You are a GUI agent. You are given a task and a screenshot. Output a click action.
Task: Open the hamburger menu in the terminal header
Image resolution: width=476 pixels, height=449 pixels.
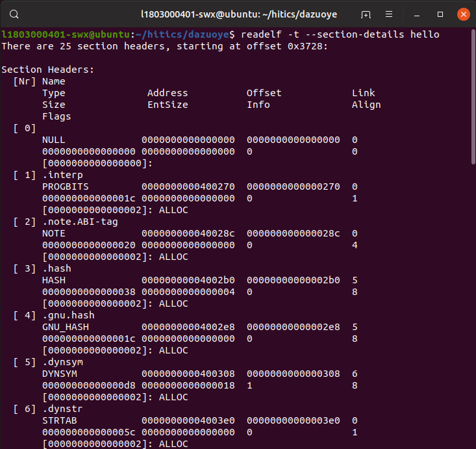pos(389,14)
